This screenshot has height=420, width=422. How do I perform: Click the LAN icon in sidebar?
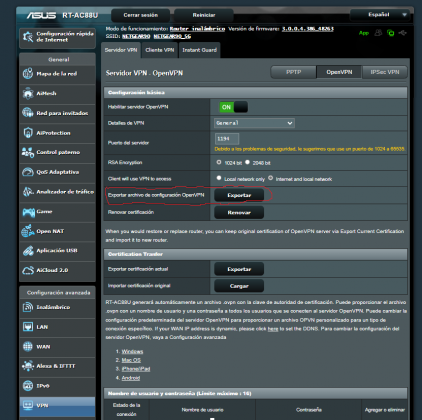(x=28, y=327)
